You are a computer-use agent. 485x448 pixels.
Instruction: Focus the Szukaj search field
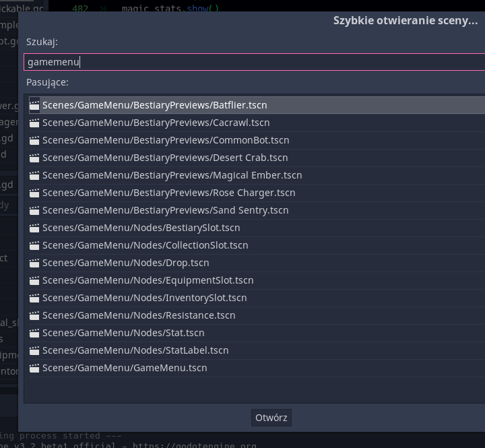pos(254,62)
